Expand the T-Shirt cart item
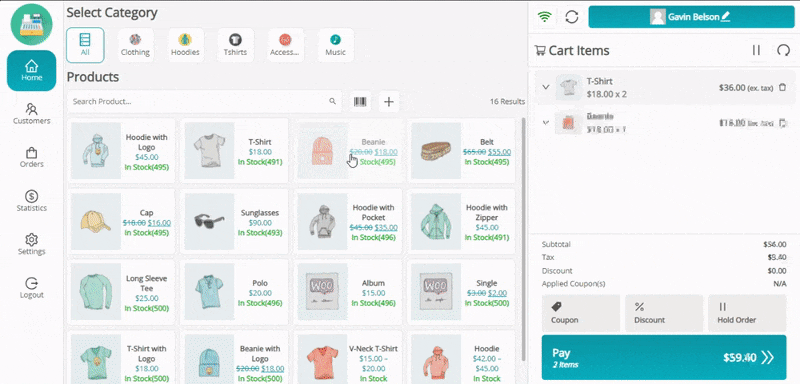 coord(546,87)
